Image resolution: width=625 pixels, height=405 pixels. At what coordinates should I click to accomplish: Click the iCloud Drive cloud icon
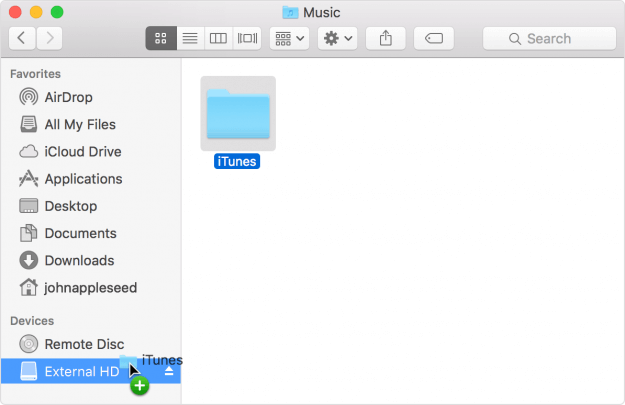point(29,151)
